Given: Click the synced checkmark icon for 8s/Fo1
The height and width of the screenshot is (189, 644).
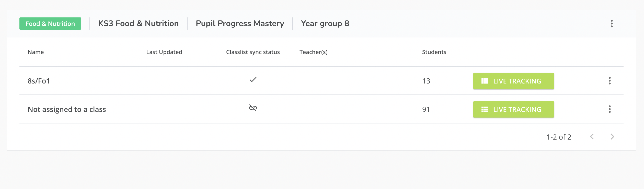Looking at the screenshot, I should pyautogui.click(x=253, y=80).
